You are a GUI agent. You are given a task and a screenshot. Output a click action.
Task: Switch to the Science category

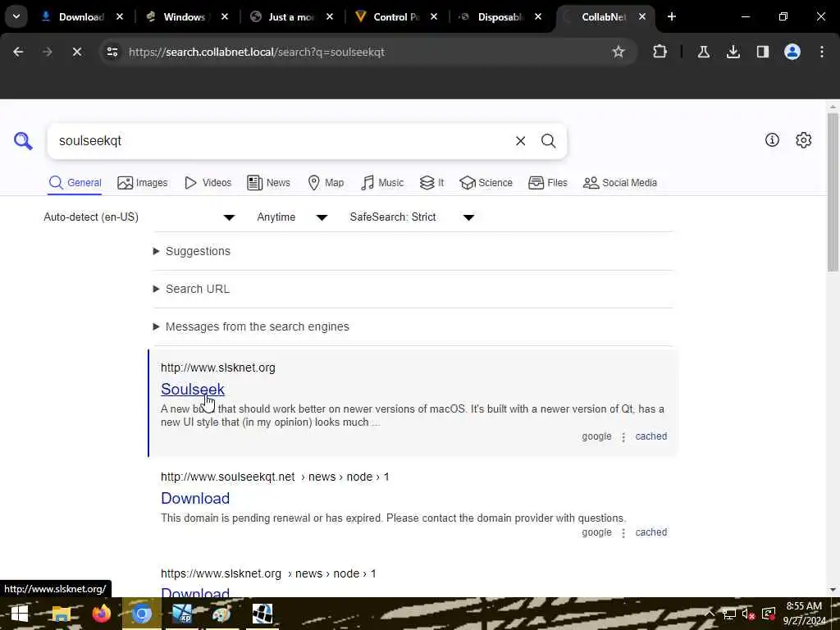point(486,183)
